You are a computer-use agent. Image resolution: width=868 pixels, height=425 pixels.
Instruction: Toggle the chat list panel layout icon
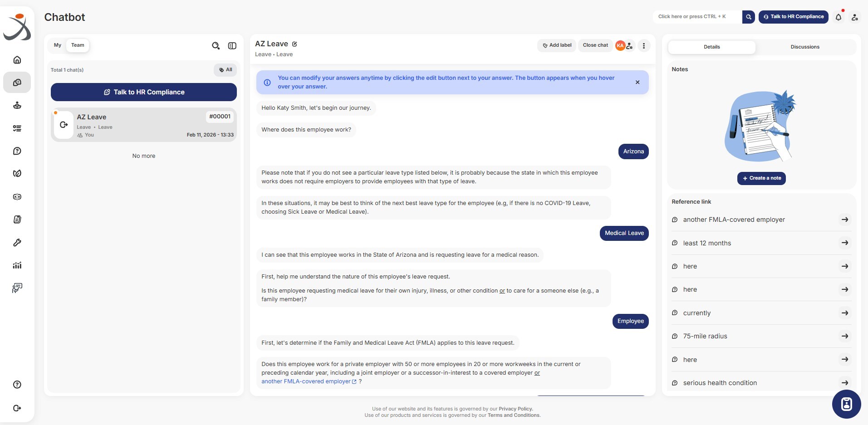(232, 46)
